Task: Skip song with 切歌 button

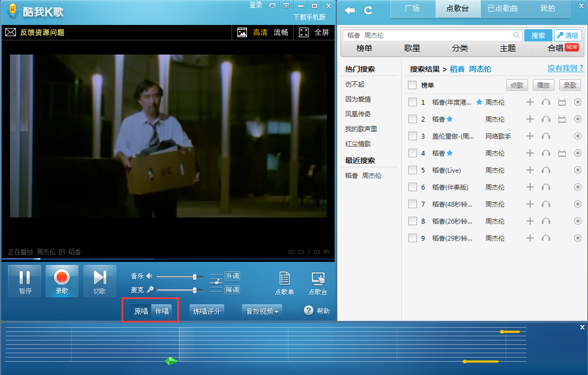Action: point(99,282)
